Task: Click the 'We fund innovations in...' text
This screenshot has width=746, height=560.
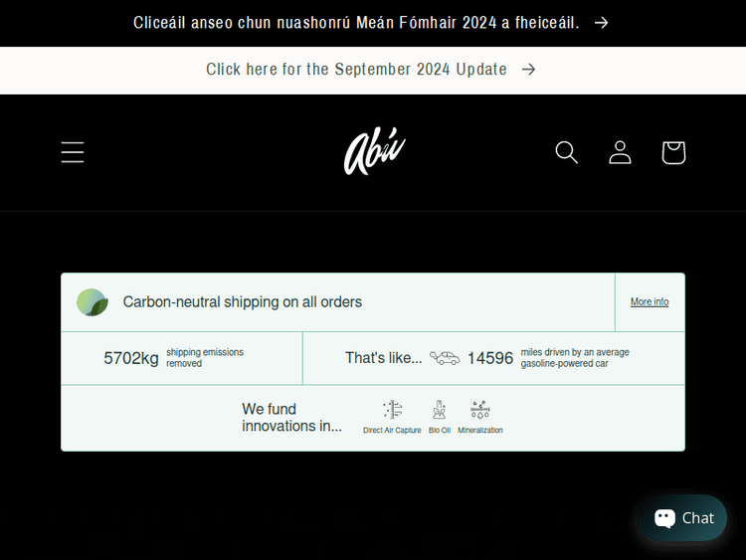Action: [x=291, y=417]
